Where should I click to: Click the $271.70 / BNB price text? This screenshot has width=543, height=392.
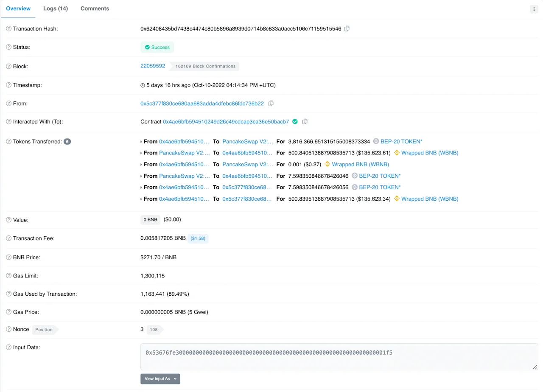click(159, 257)
